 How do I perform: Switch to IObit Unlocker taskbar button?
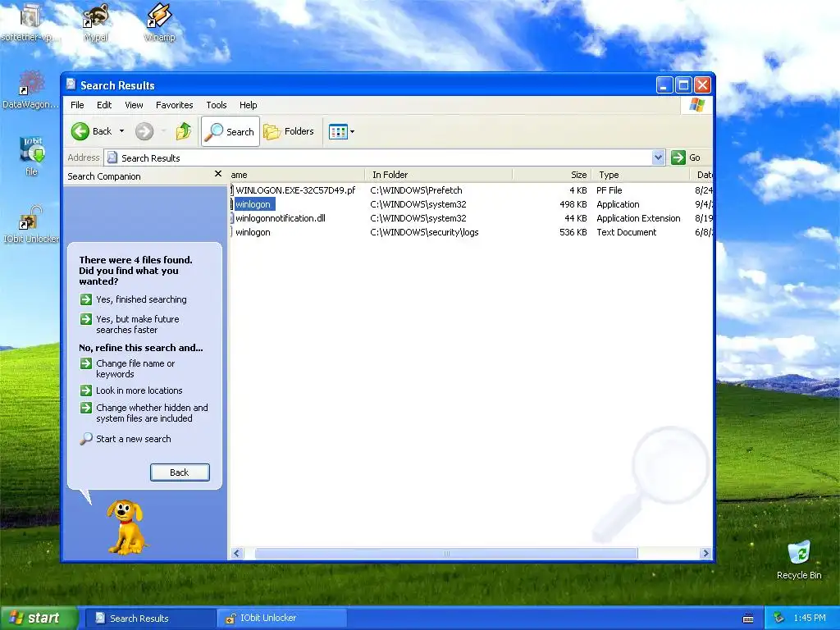click(282, 619)
